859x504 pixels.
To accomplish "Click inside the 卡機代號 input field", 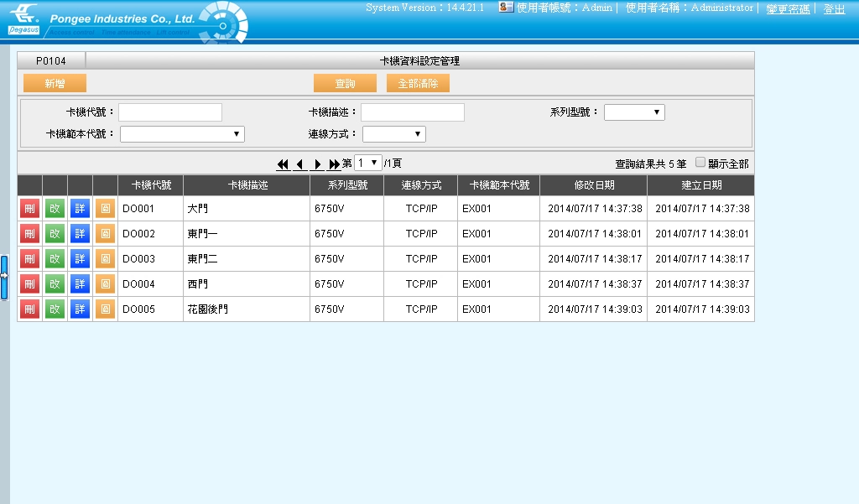I will [170, 111].
